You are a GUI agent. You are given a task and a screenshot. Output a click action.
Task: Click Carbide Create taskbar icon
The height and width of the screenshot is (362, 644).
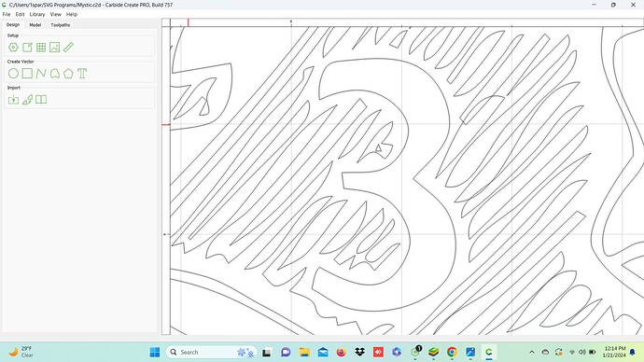point(489,352)
